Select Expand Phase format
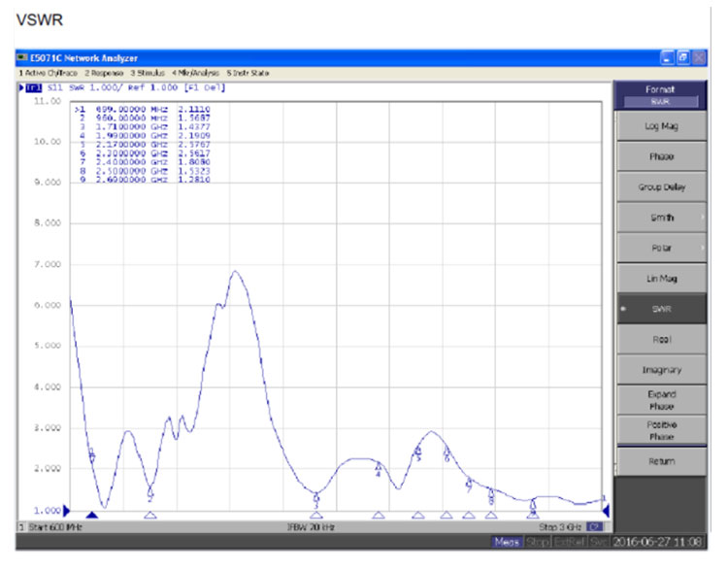728x570 pixels. click(661, 400)
